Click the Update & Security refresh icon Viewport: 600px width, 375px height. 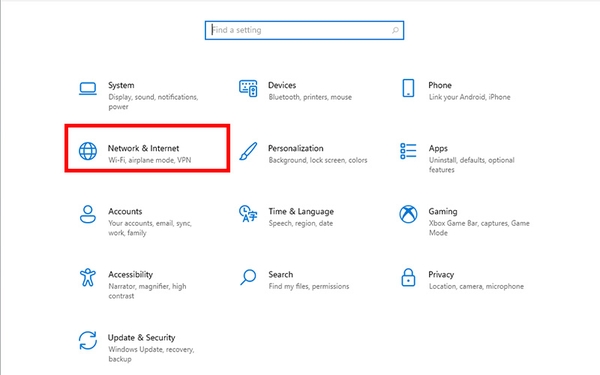88,340
